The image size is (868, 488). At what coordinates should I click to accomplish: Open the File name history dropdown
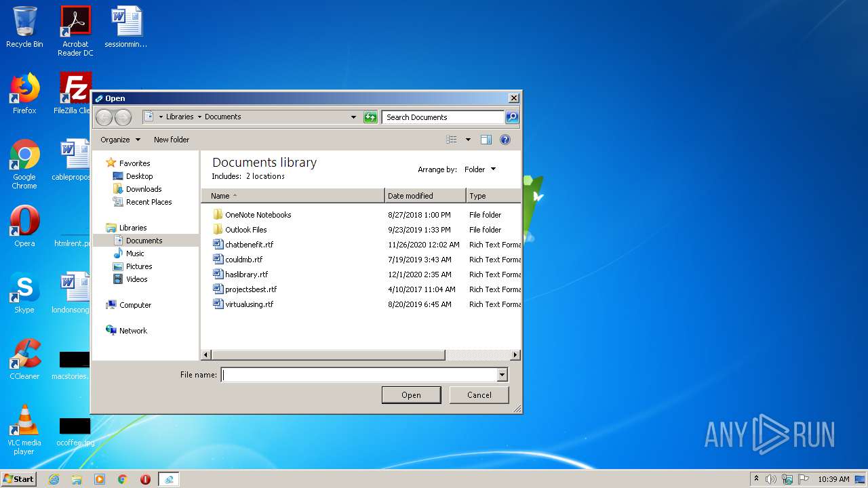[502, 375]
